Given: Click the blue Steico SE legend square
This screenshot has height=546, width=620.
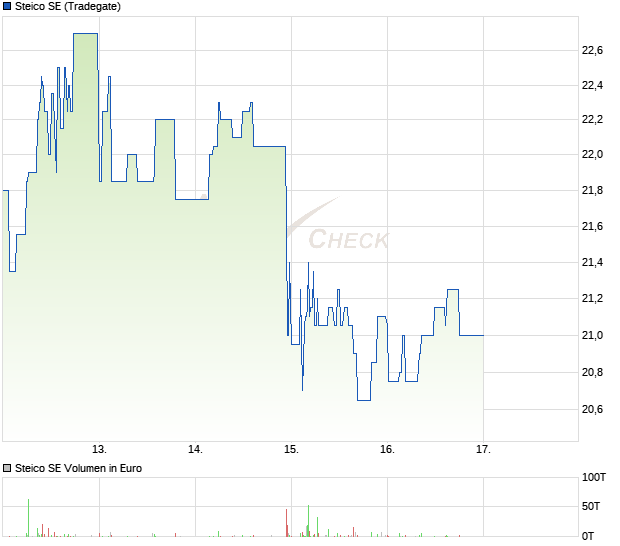Looking at the screenshot, I should pyautogui.click(x=7, y=6).
